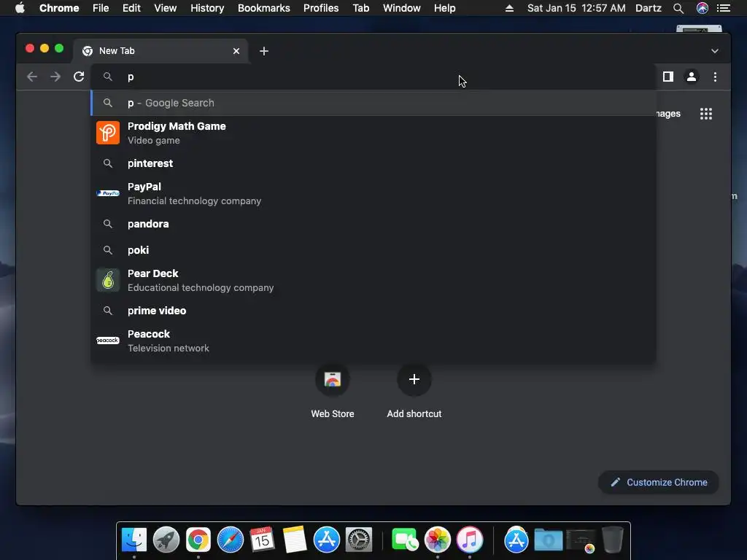Open the Chrome app menu

coord(59,8)
